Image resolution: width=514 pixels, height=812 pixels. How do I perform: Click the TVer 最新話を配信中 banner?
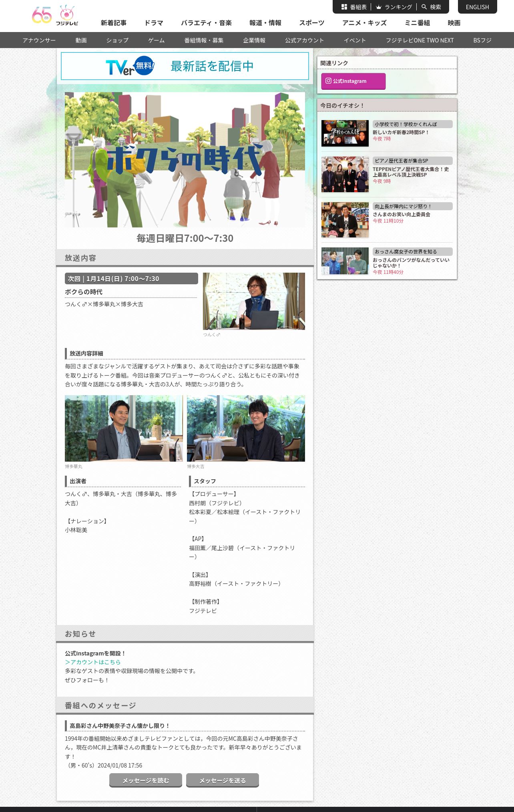click(185, 66)
